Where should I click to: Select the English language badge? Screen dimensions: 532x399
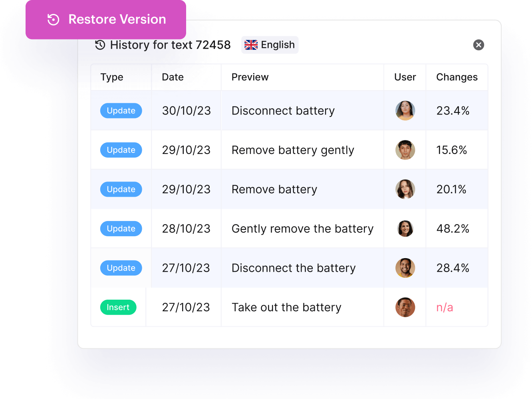pos(270,45)
